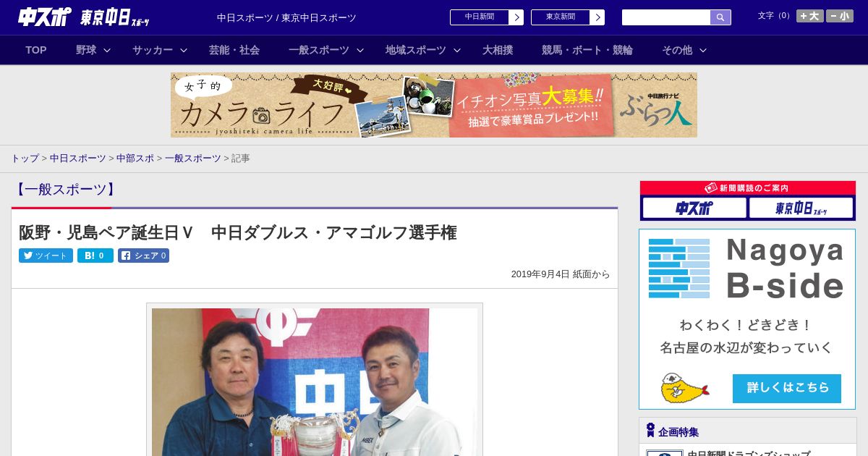
Task: Click the Chunichi Sports logo
Action: coord(44,17)
